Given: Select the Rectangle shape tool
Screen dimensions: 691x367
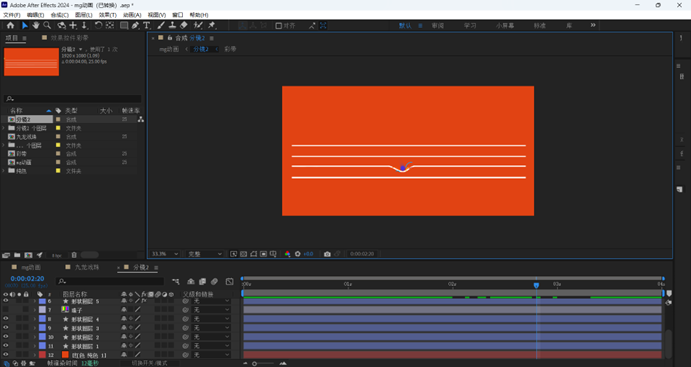Looking at the screenshot, I should tap(124, 26).
